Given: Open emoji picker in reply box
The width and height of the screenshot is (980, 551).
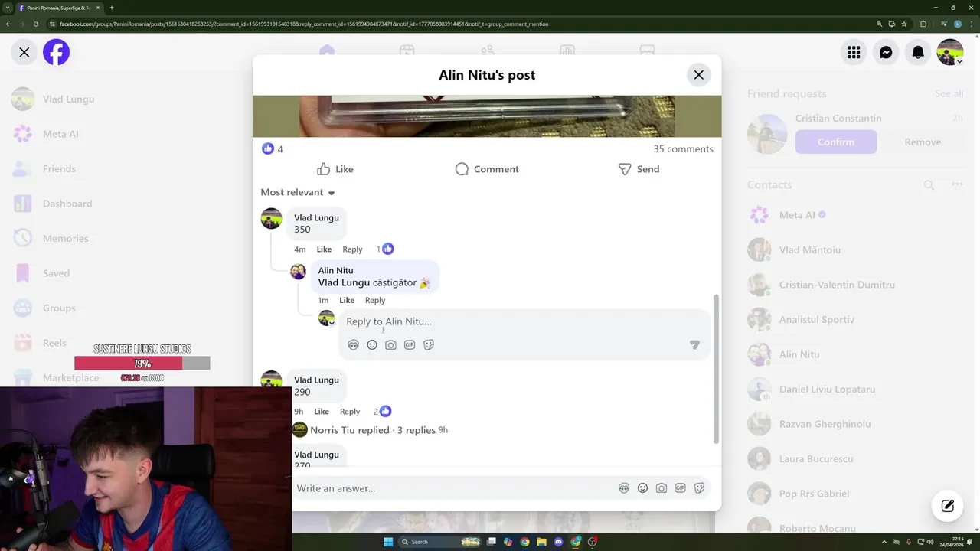Looking at the screenshot, I should tap(372, 345).
